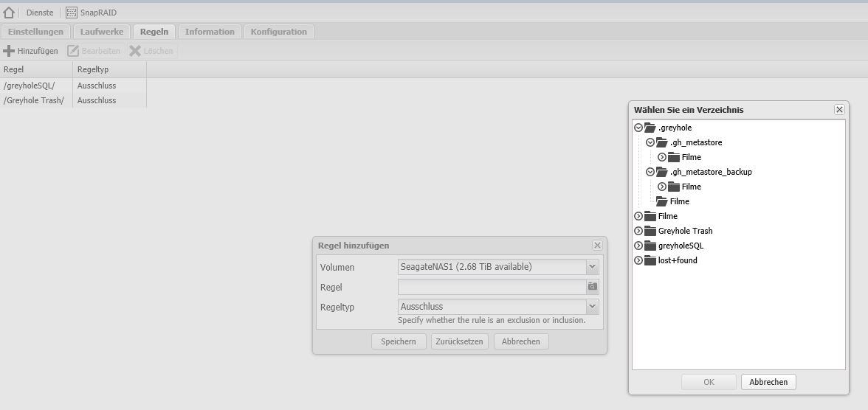The image size is (868, 410).
Task: Click Ausschluss cell in /greyholeSQL/ row
Action: pos(97,86)
